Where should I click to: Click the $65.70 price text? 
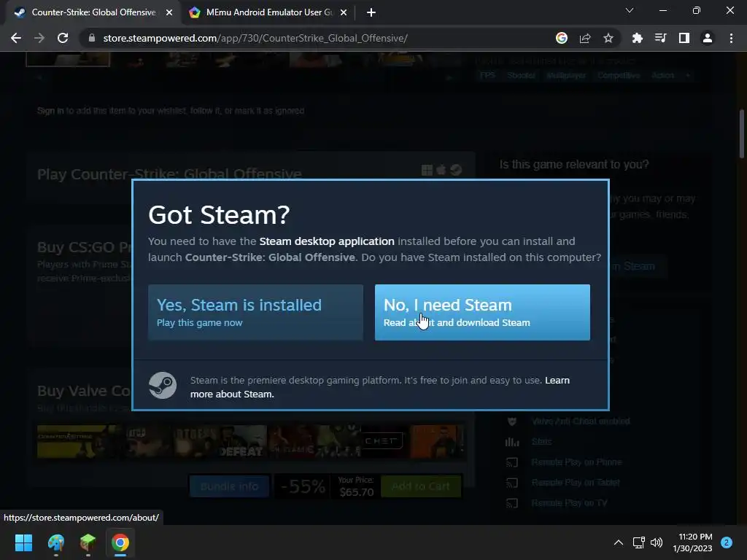point(356,492)
